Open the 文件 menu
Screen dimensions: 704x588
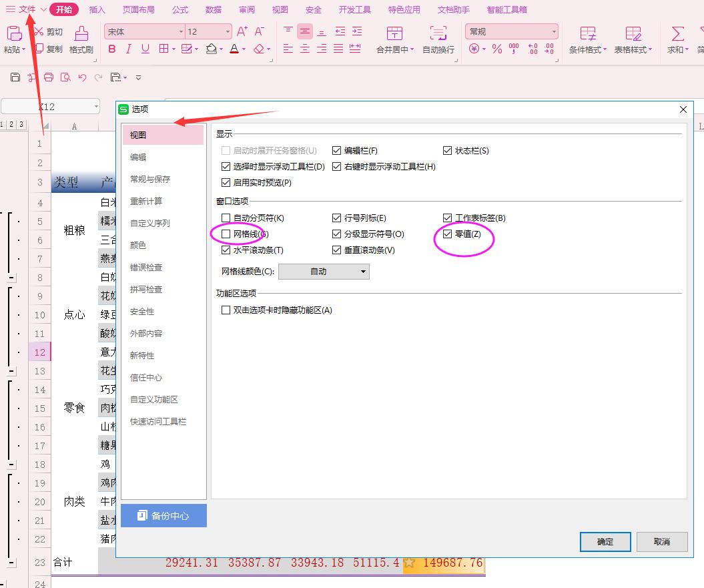[x=27, y=9]
